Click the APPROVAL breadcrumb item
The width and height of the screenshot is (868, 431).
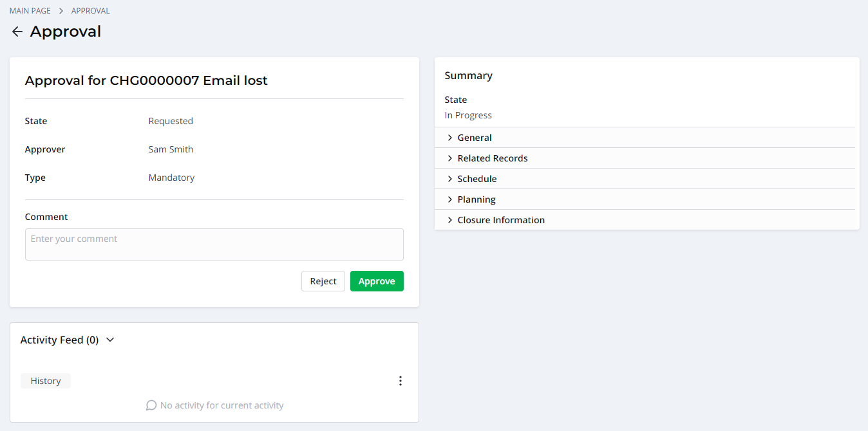pyautogui.click(x=91, y=11)
